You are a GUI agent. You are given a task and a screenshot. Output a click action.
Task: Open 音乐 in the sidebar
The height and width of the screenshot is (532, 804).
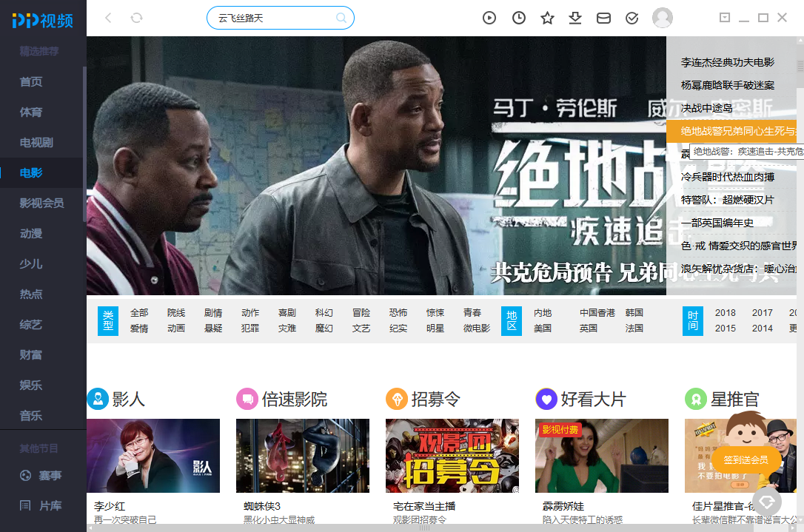[x=31, y=416]
